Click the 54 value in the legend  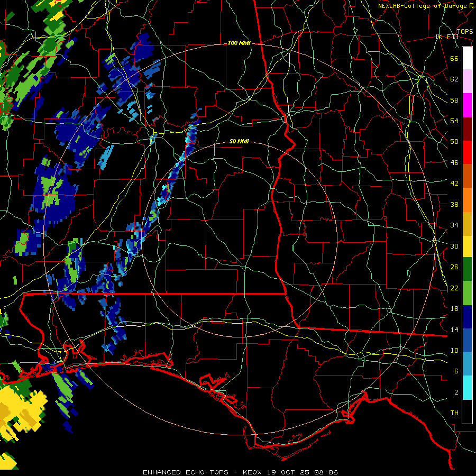click(x=454, y=121)
